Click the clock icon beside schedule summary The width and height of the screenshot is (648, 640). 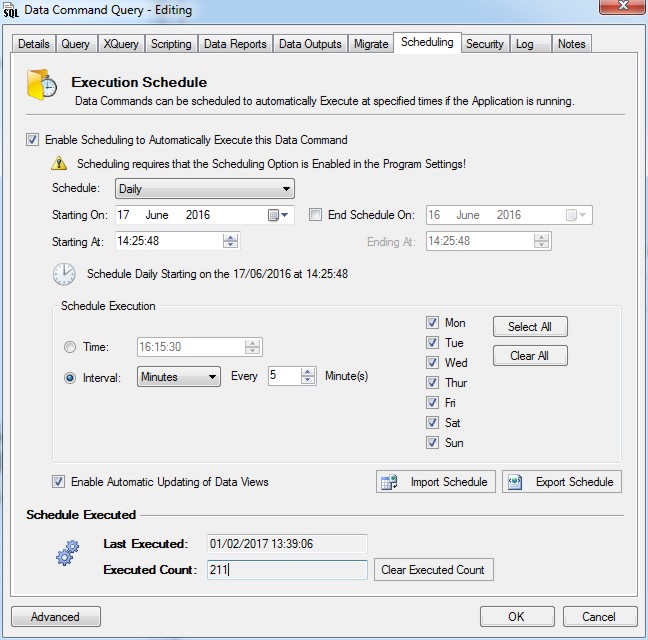tap(64, 274)
